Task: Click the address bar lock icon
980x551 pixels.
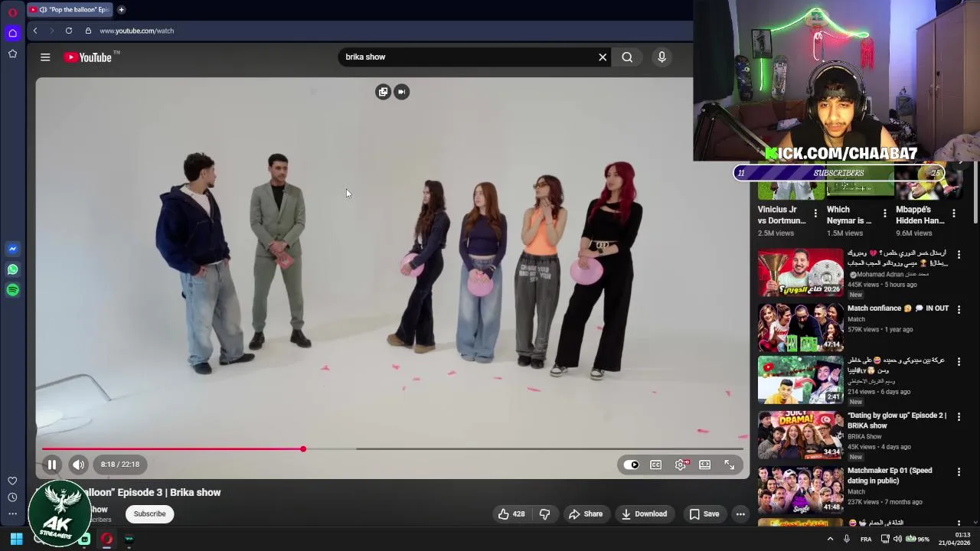Action: [x=88, y=31]
